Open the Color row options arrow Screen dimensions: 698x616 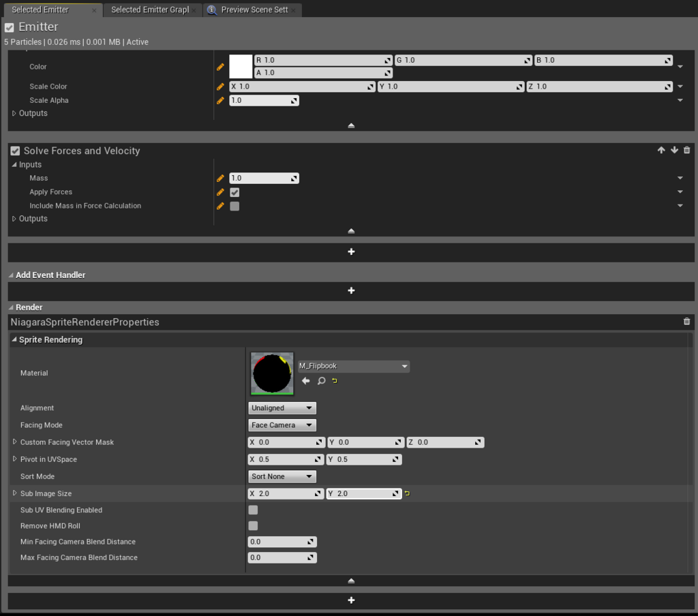point(680,67)
